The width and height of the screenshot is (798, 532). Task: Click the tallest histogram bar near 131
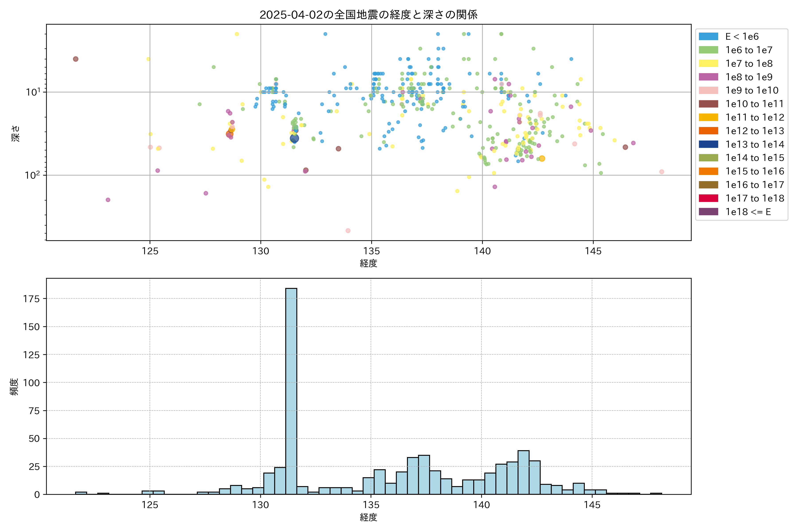(291, 390)
